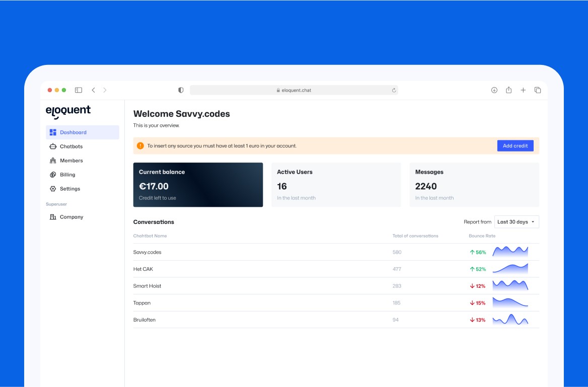Image resolution: width=588 pixels, height=387 pixels.
Task: Select the Messages card
Action: (x=474, y=185)
